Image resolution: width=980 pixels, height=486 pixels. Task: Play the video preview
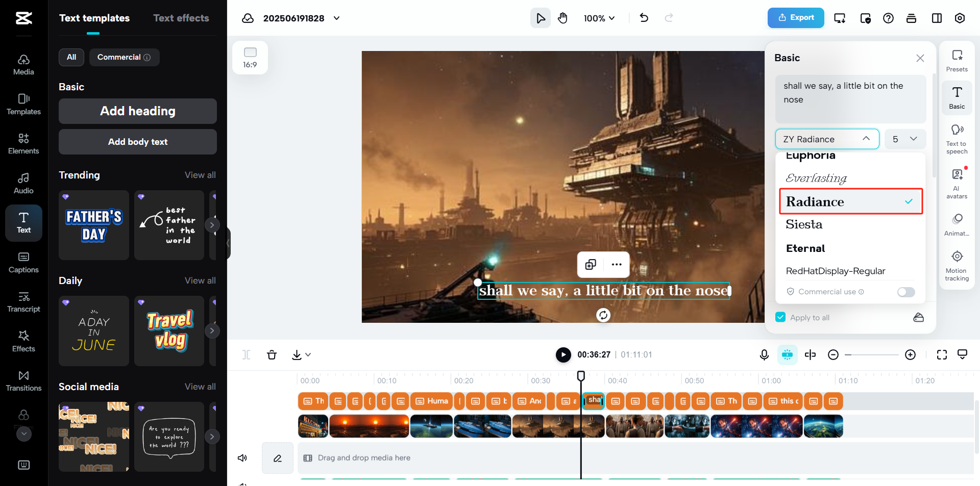pyautogui.click(x=563, y=354)
